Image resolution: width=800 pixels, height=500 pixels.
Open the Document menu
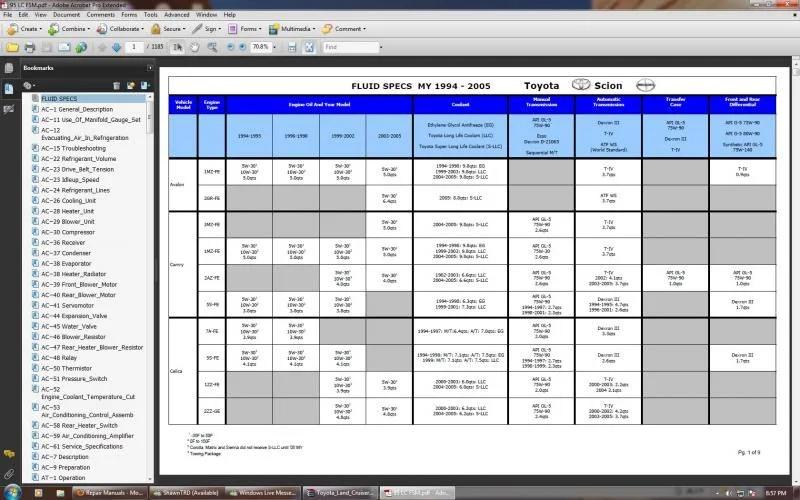click(x=66, y=15)
